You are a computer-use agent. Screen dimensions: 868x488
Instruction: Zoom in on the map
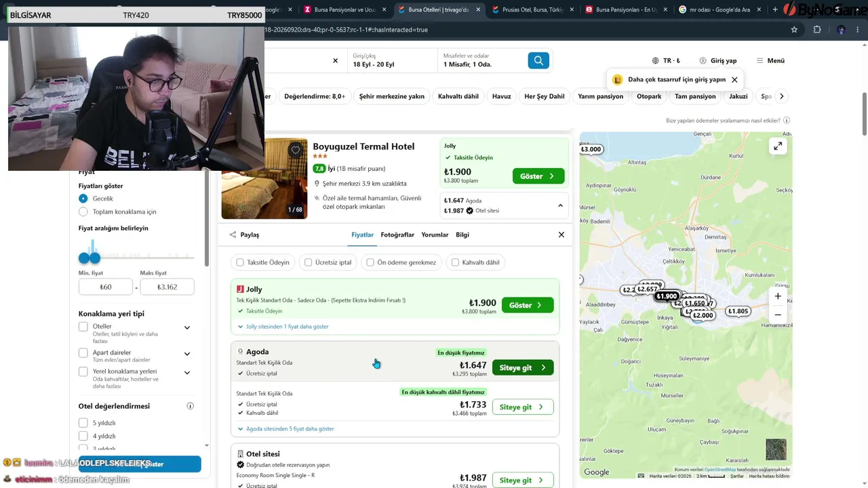coord(778,296)
